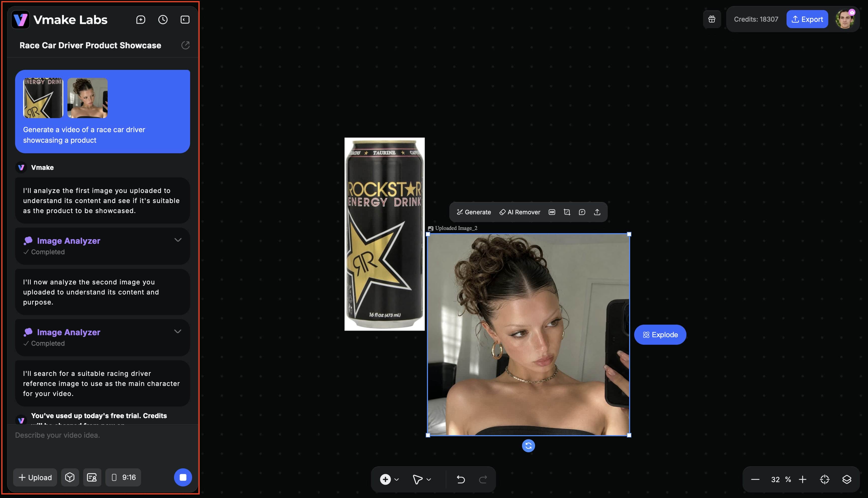The height and width of the screenshot is (498, 868).
Task: Select AI Remover in image toolbar
Action: pyautogui.click(x=519, y=212)
